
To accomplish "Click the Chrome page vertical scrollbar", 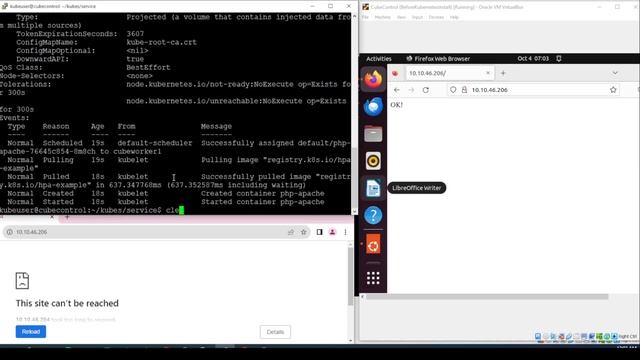I will tap(350, 276).
